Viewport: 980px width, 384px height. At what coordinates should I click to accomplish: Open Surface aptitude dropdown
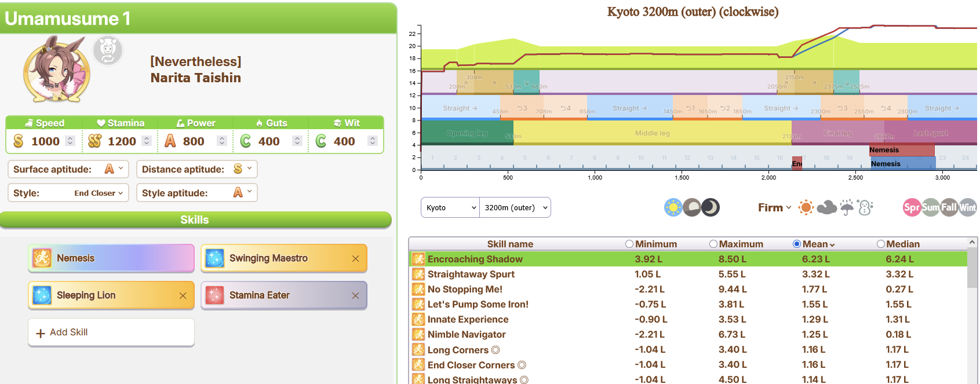[68, 169]
